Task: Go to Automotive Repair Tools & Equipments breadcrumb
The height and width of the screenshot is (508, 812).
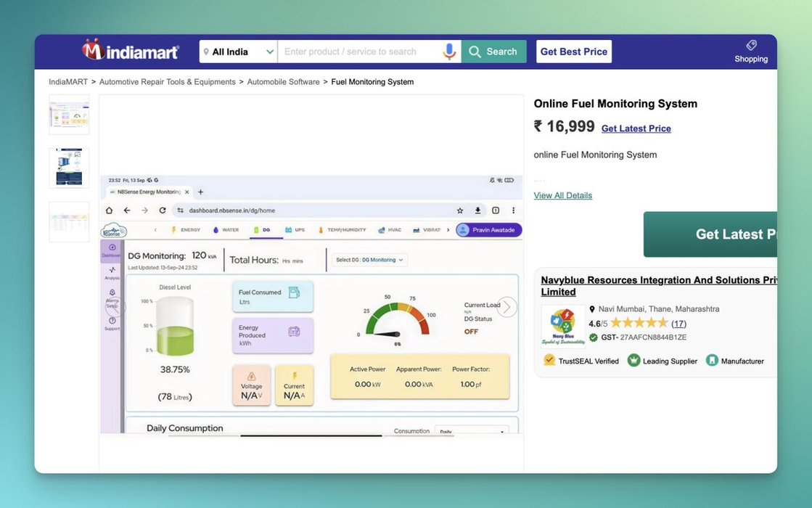Action: click(x=167, y=82)
